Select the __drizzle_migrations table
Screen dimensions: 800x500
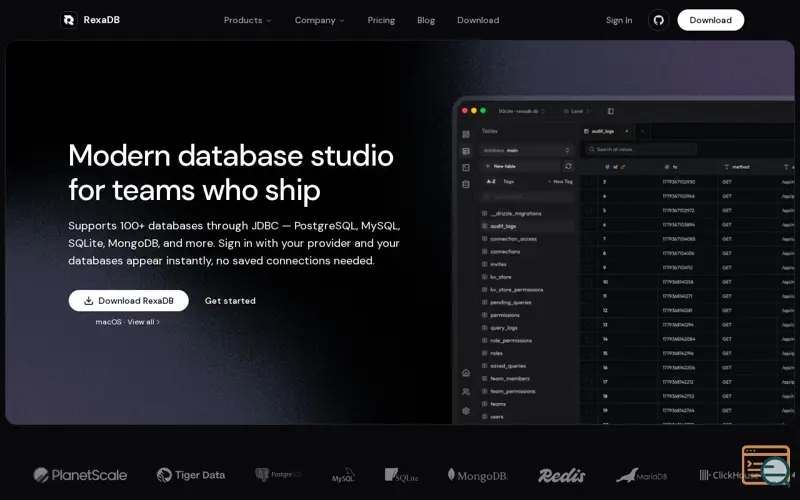coord(515,213)
